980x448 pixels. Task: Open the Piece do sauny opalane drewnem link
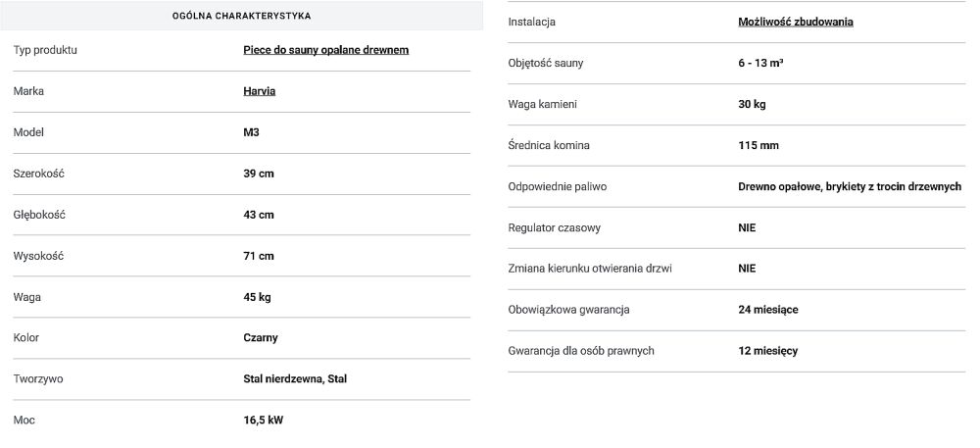click(325, 50)
